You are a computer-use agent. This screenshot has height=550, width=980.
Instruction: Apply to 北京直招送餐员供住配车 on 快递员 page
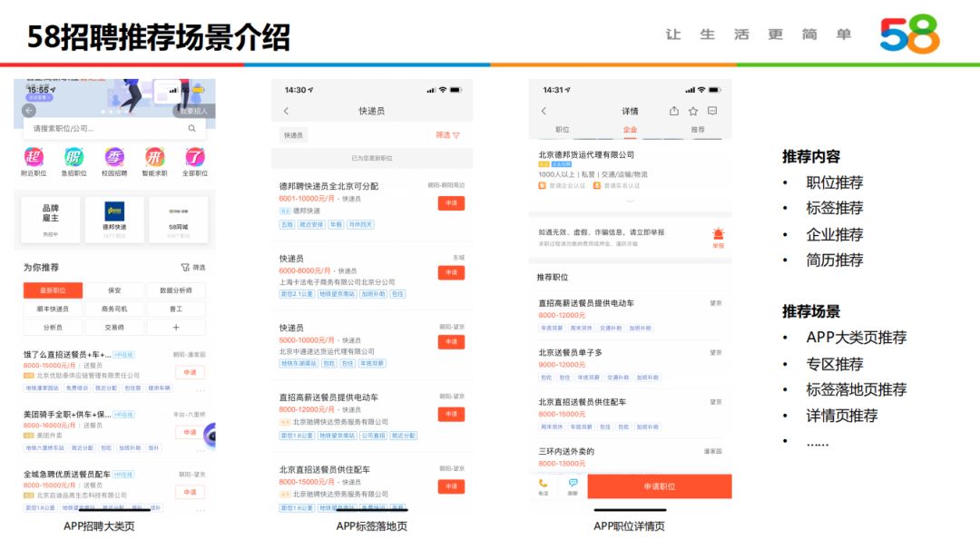(451, 486)
